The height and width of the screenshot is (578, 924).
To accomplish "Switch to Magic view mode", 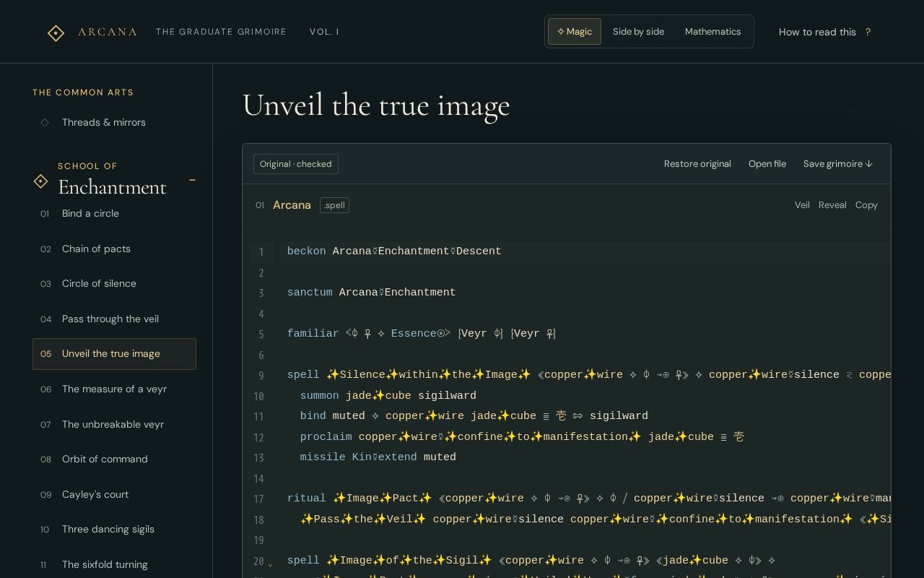I will [x=575, y=32].
